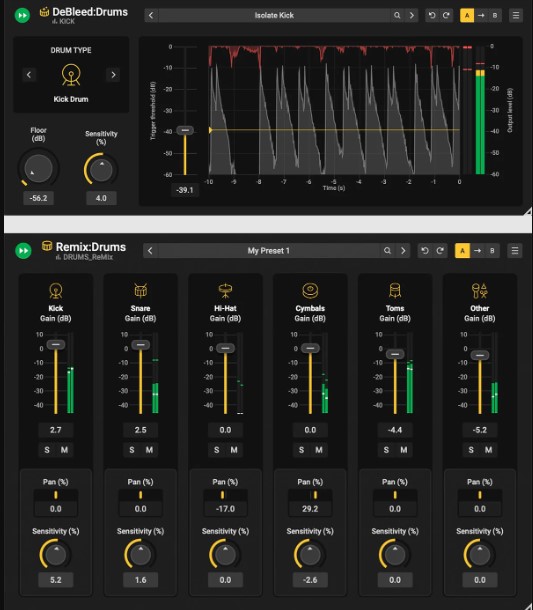Click the Floor value field -56.2
The width and height of the screenshot is (533, 610).
click(x=38, y=198)
